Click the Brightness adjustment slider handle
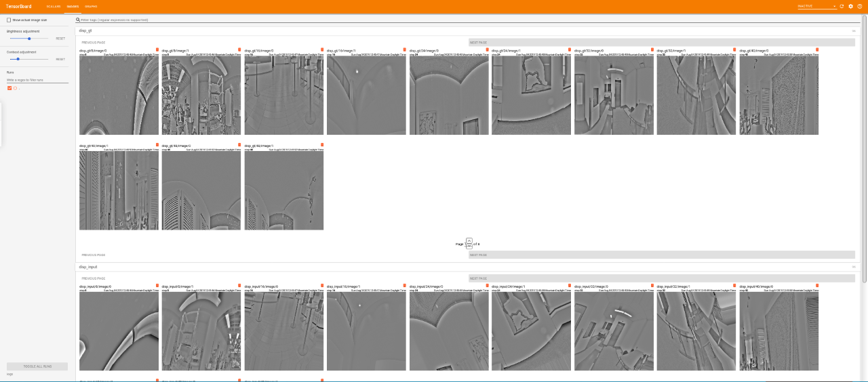 29,39
